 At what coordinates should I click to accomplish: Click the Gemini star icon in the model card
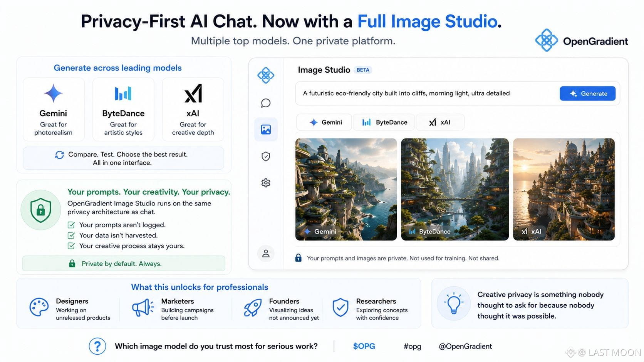[53, 93]
